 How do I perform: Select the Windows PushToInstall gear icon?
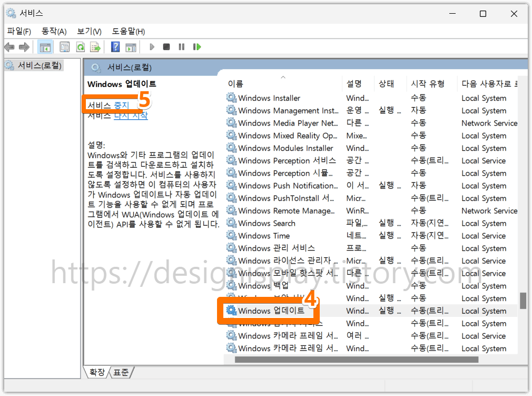231,198
